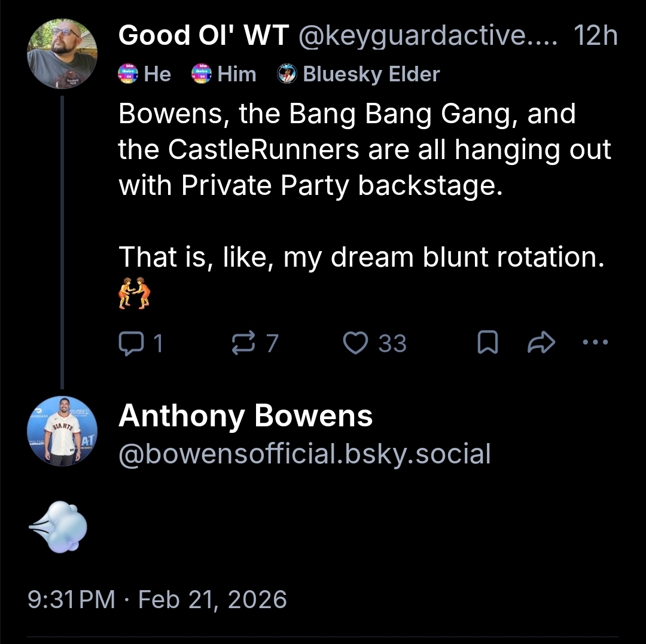Screen dimensions: 646x644
Task: Click the 9:31 PM Feb 21, 2026 timestamp
Action: [x=157, y=599]
